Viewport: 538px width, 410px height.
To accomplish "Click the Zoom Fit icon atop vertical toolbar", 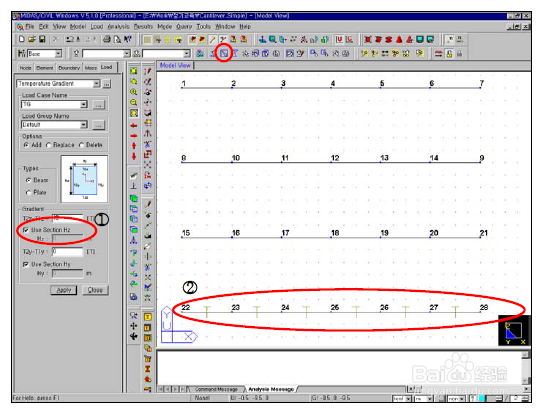I will click(x=134, y=71).
